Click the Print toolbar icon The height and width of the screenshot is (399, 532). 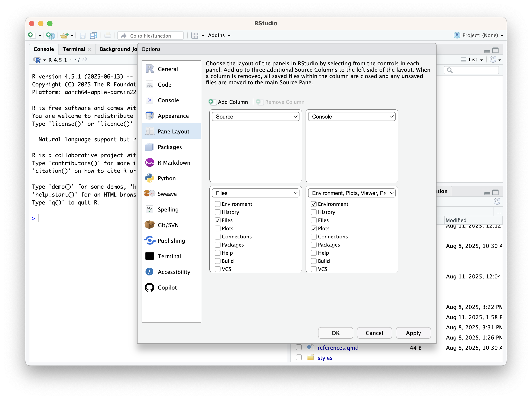pyautogui.click(x=107, y=36)
